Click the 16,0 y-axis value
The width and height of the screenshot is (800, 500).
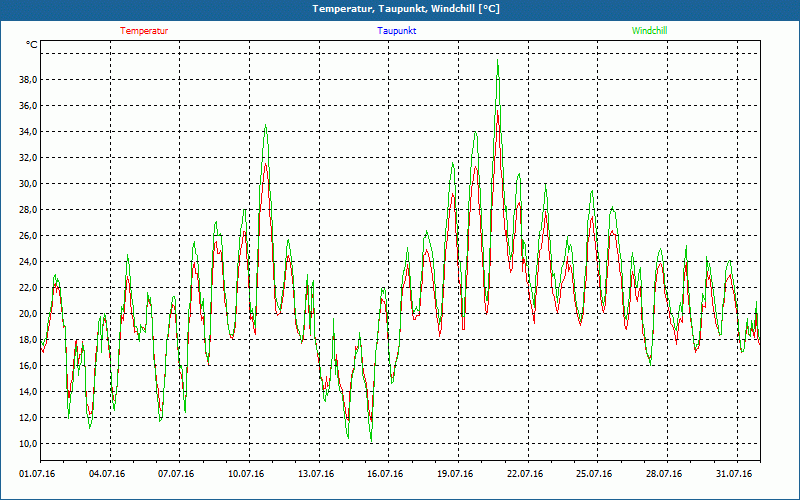tap(28, 366)
